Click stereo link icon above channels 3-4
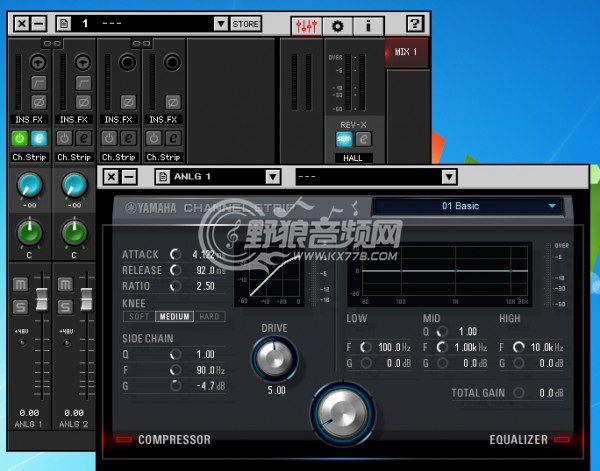The image size is (600, 471). pos(141,43)
